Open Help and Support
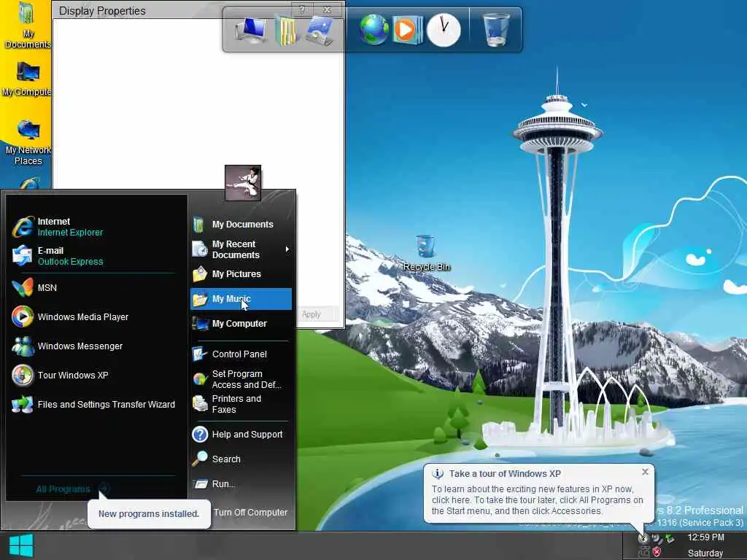This screenshot has height=560, width=747. coord(241,435)
